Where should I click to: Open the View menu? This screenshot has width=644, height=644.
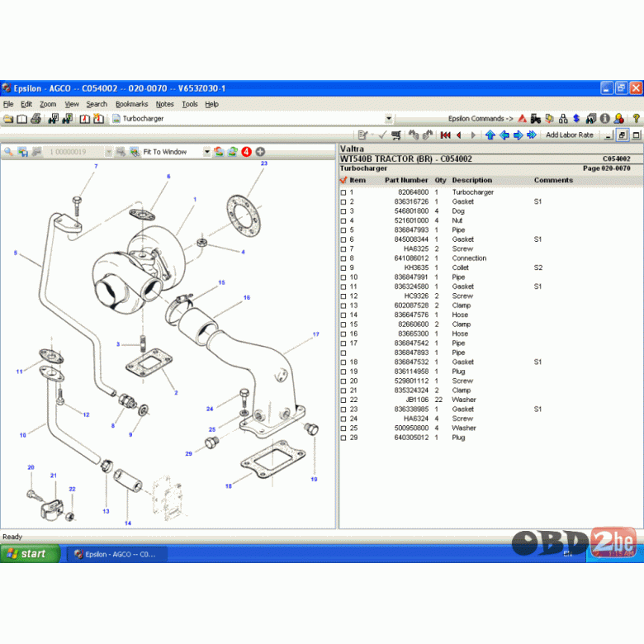pyautogui.click(x=72, y=104)
